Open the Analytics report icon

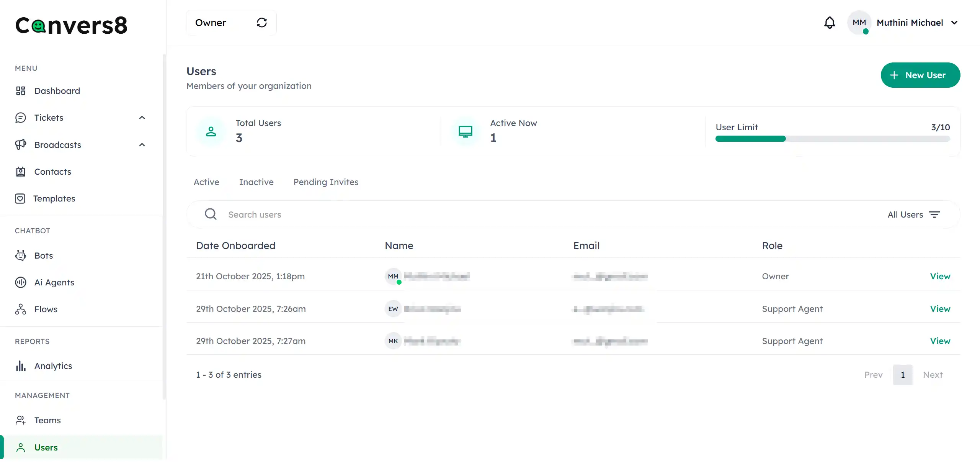20,366
